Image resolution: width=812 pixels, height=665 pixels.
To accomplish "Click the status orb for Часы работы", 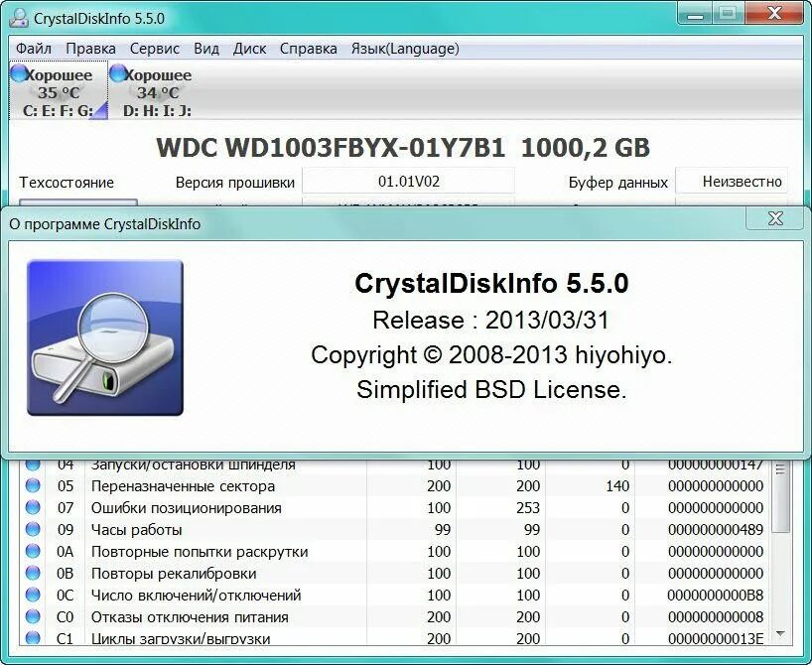I will click(33, 529).
